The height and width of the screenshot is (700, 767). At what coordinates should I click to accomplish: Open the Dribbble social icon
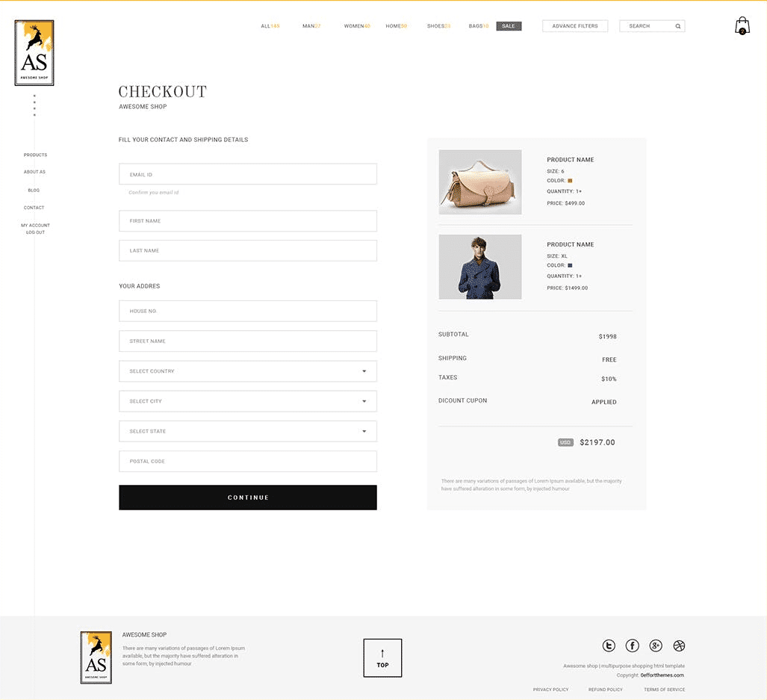[x=679, y=645]
